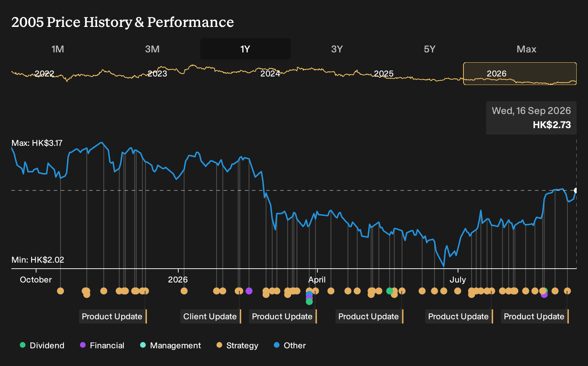Select the green Dividend dot at the April stack bottom
The image size is (588, 366).
[x=309, y=302]
